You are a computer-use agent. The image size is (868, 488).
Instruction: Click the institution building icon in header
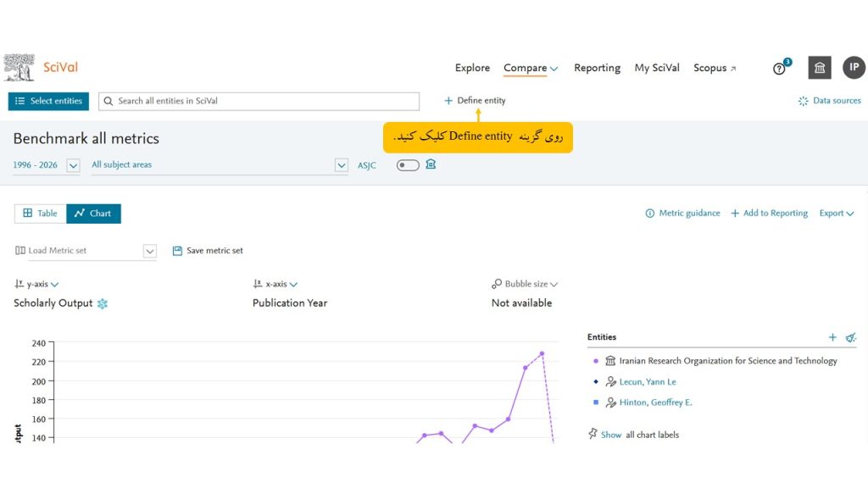click(820, 68)
